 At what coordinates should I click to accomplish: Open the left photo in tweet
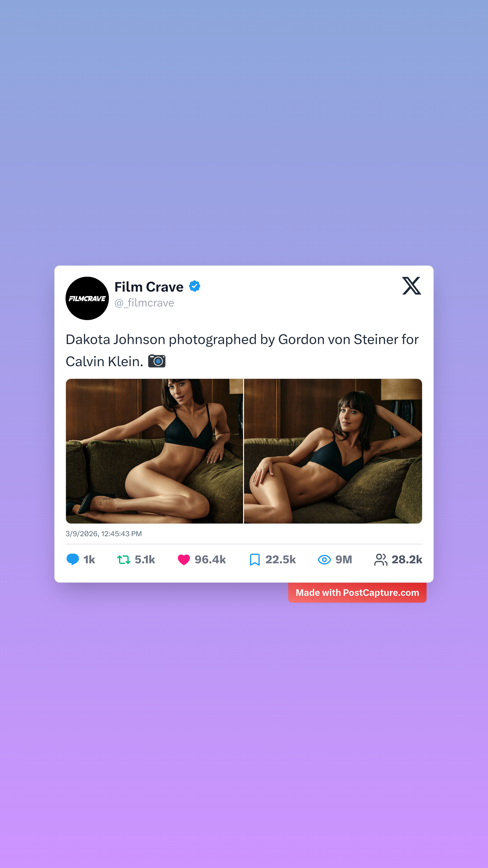[154, 451]
